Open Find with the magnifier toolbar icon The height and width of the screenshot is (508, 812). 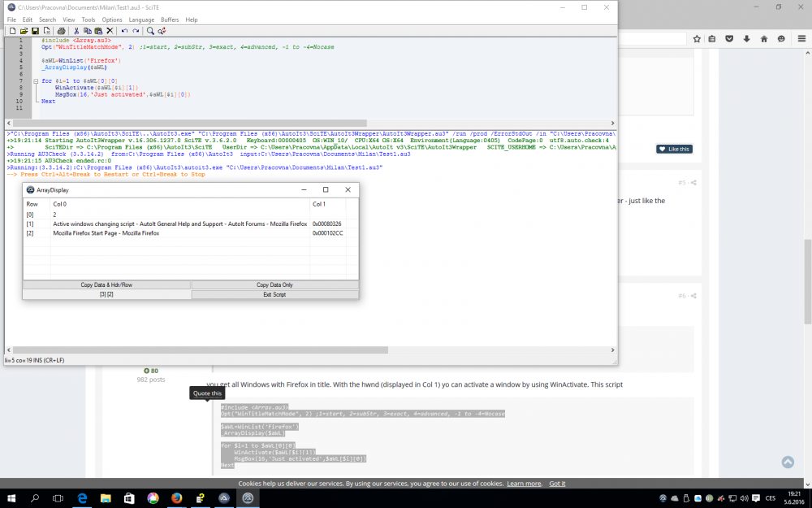point(150,31)
